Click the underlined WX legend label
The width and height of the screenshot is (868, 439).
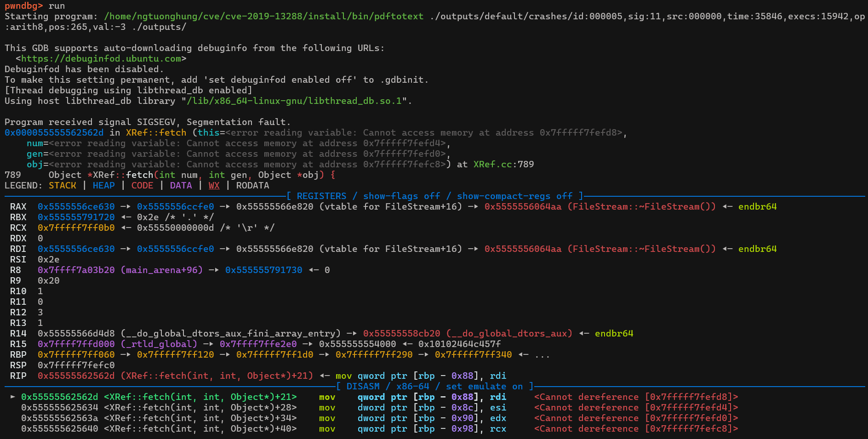(214, 185)
